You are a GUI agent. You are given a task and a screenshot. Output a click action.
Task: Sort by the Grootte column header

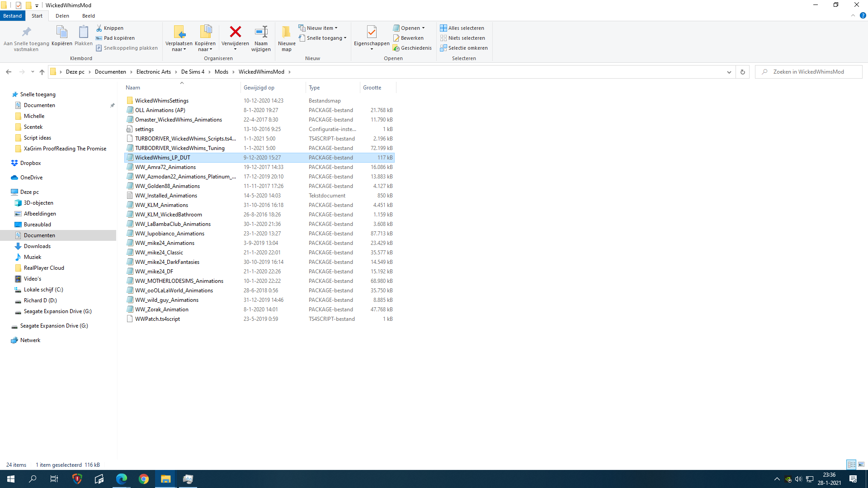click(x=377, y=88)
